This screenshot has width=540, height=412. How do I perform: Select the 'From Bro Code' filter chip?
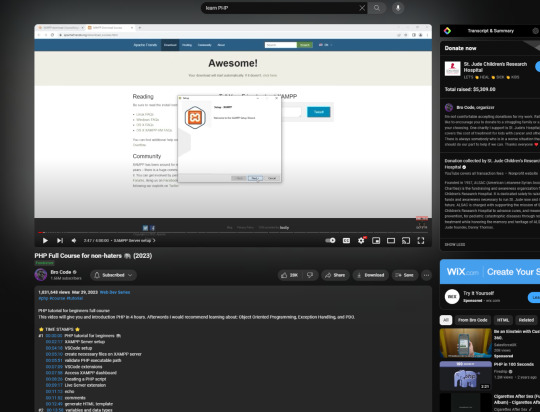[472, 320]
